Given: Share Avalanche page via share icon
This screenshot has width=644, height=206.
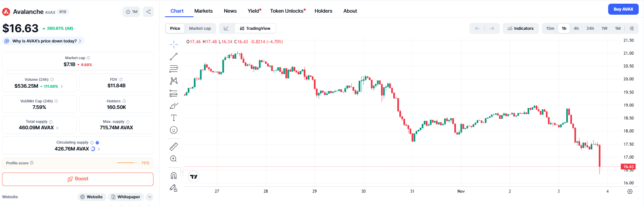Looking at the screenshot, I should [x=148, y=12].
